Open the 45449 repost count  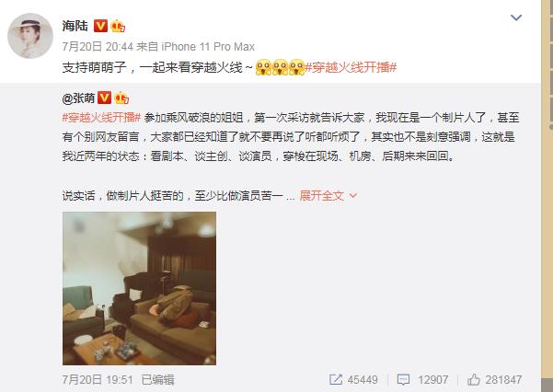363,380
